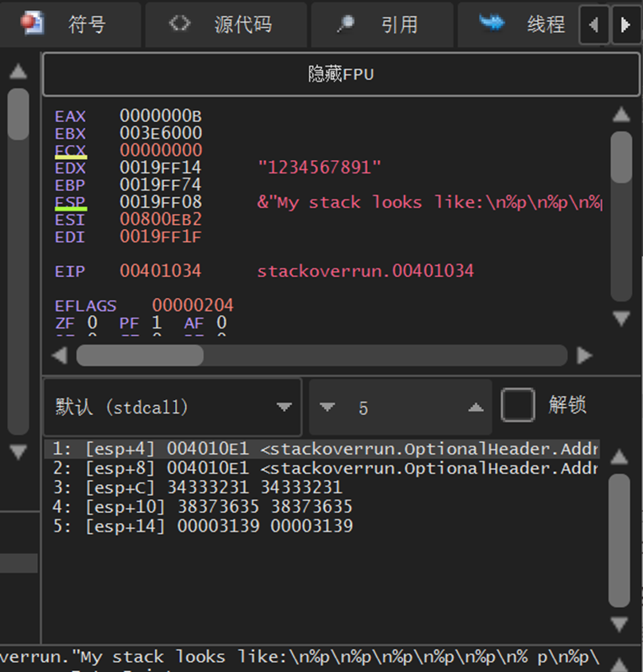Select argument row 4: [esp+10] 38373635
This screenshot has width=643, height=672.
click(x=321, y=507)
